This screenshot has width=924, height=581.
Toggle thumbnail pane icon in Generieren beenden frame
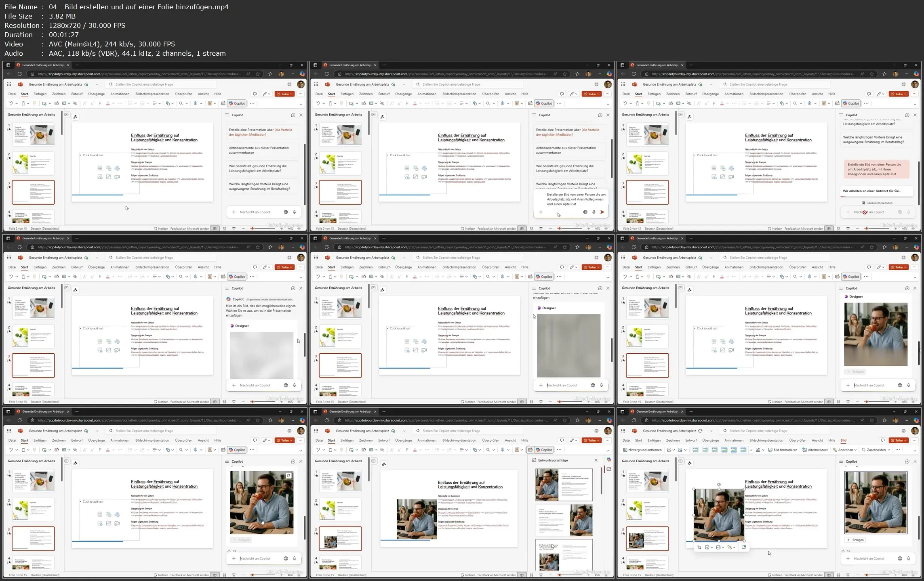point(681,115)
